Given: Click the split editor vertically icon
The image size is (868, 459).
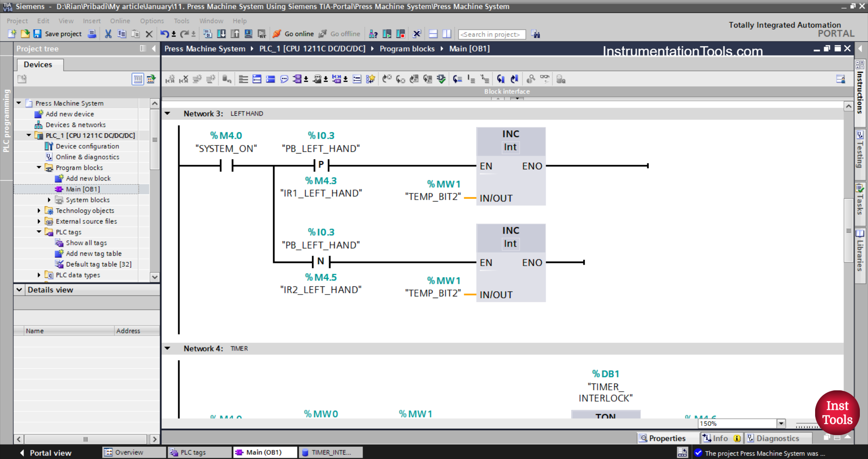Looking at the screenshot, I should pos(447,34).
